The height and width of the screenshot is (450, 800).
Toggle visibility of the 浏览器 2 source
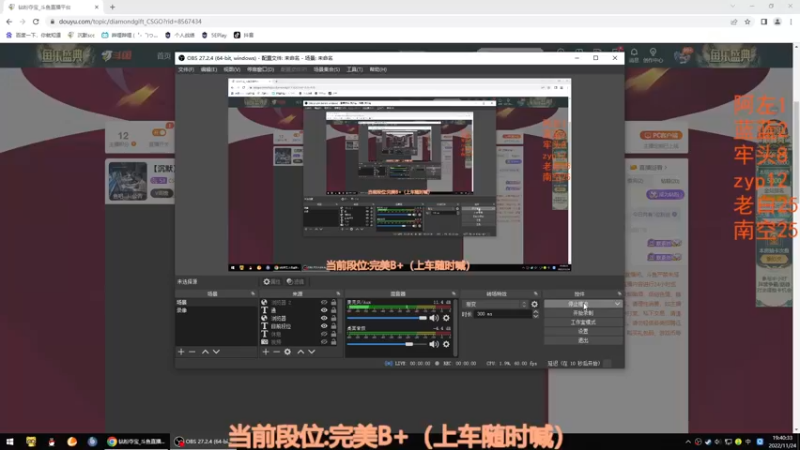click(324, 303)
